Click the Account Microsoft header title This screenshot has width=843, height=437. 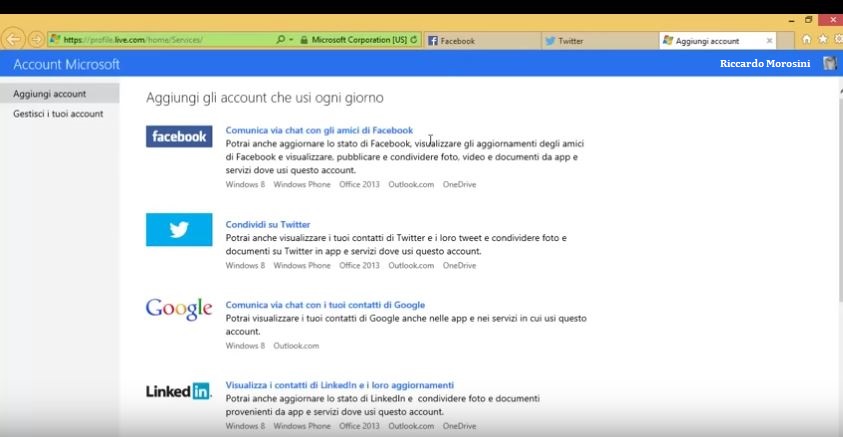point(67,65)
